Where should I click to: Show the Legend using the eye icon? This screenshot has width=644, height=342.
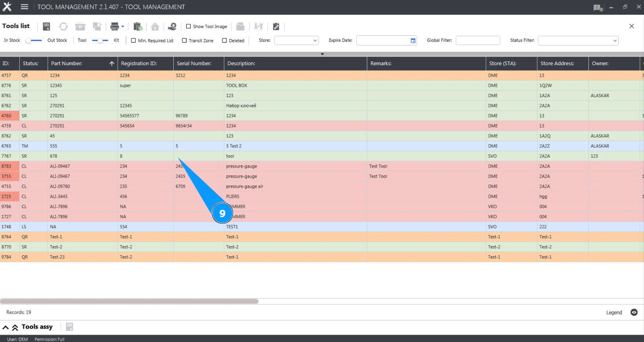[634, 312]
